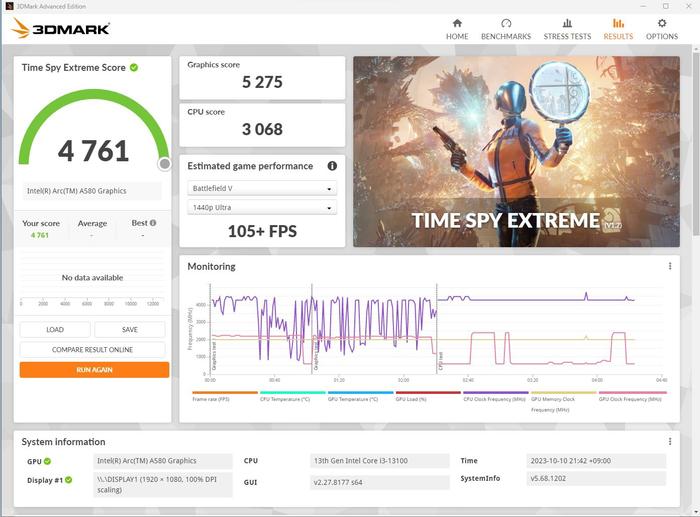Click the Intel Arc A580 Graphics field under score
Viewport: 700px width, 517px height.
[92, 191]
